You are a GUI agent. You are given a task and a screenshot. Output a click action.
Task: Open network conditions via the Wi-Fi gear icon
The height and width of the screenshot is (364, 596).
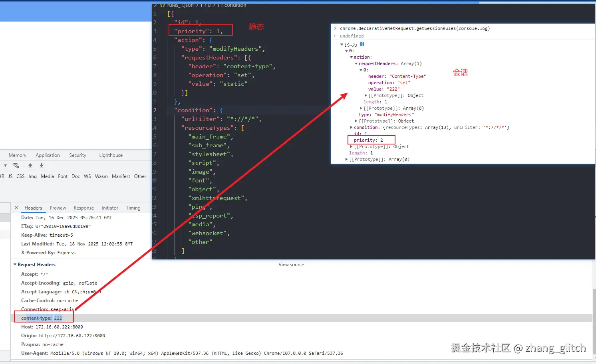coord(16,166)
